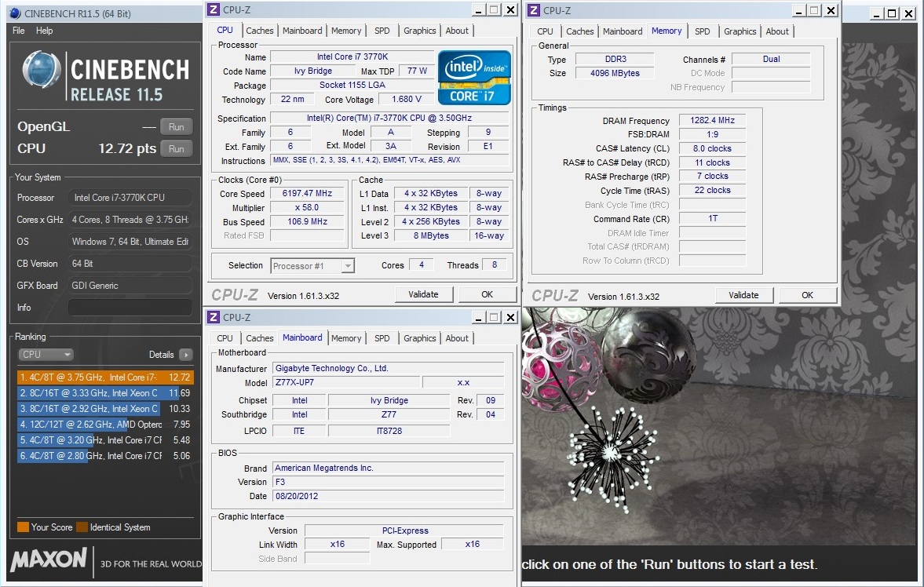Viewport: 924px width, 587px height.
Task: Select ranking row 1 '4C/8T @ 3.75 GHz'
Action: [105, 377]
